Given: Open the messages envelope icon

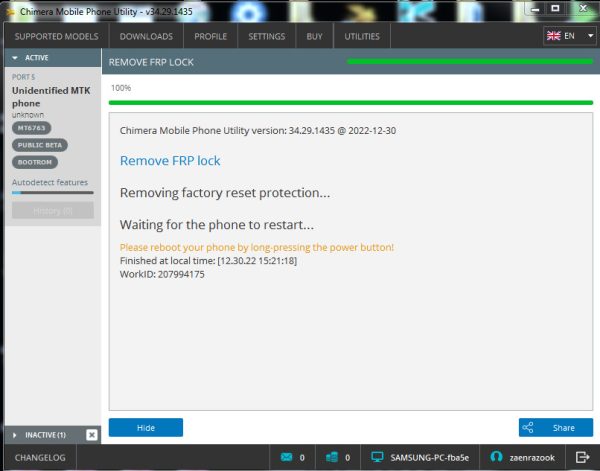Looking at the screenshot, I should click(286, 457).
